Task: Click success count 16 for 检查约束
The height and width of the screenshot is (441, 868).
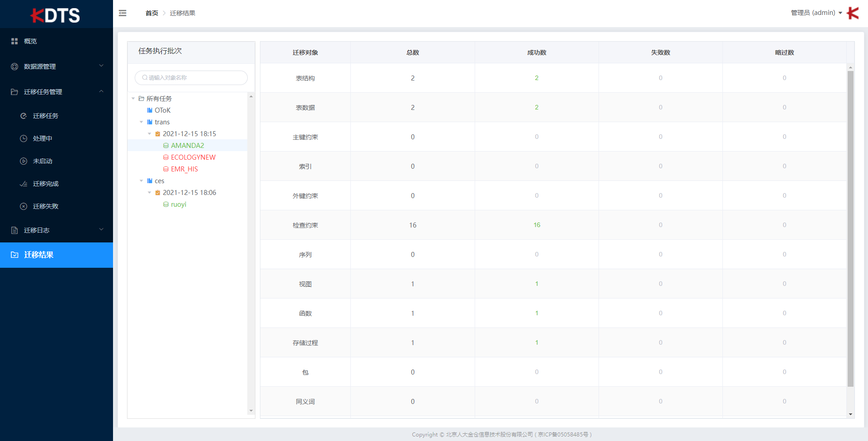Action: (x=537, y=225)
